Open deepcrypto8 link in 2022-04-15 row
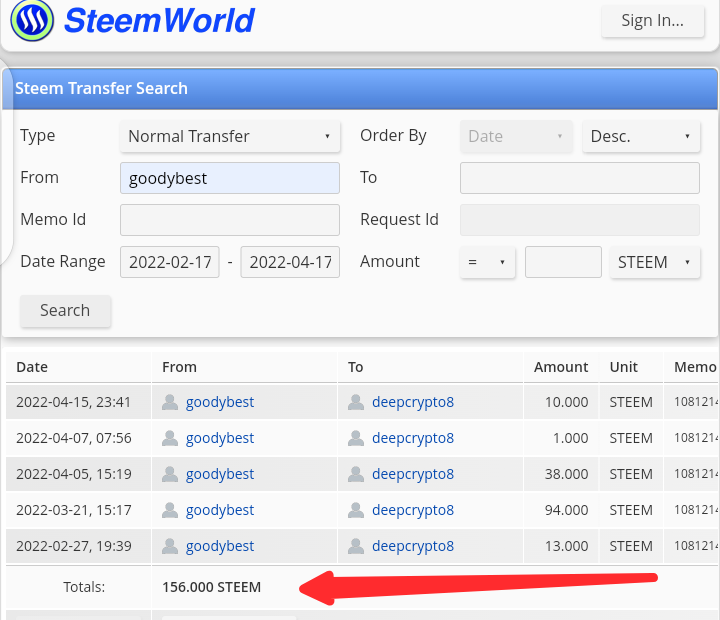Image resolution: width=720 pixels, height=620 pixels. coord(413,402)
